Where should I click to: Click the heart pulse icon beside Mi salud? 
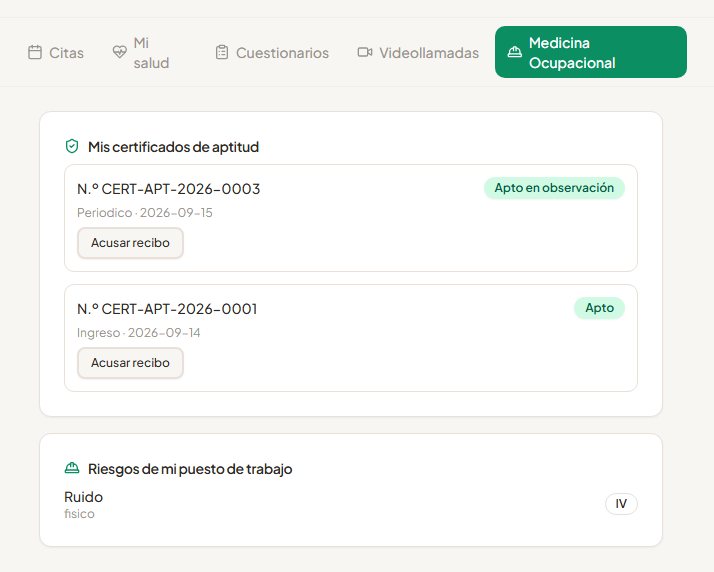(x=120, y=52)
